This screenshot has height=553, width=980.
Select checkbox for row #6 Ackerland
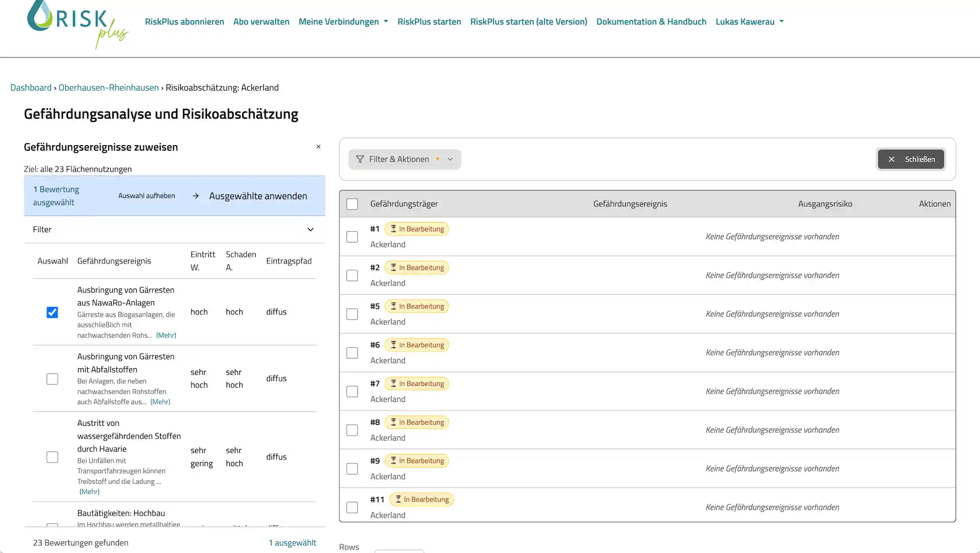352,353
